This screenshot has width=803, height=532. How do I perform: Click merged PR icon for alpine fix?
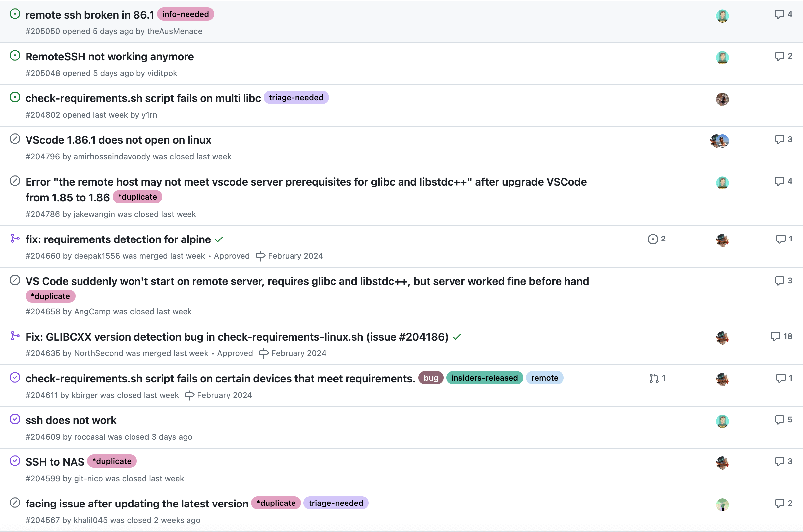coord(15,239)
